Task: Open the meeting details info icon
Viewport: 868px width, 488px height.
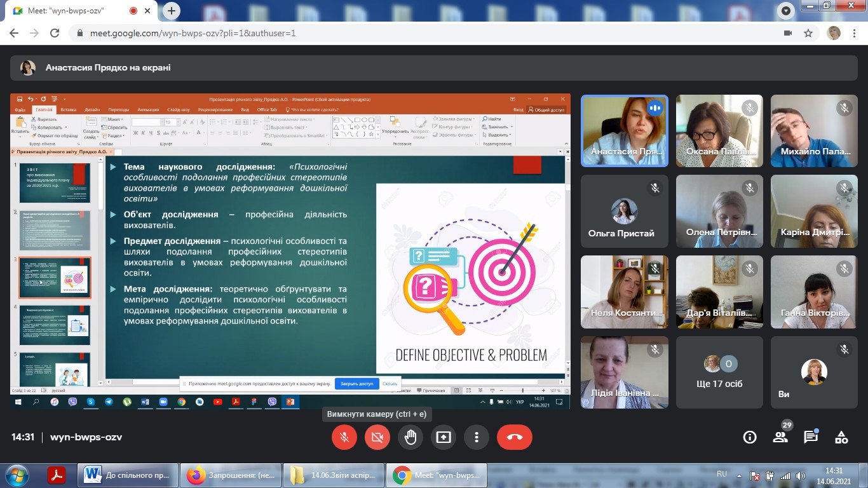Action: click(x=750, y=437)
